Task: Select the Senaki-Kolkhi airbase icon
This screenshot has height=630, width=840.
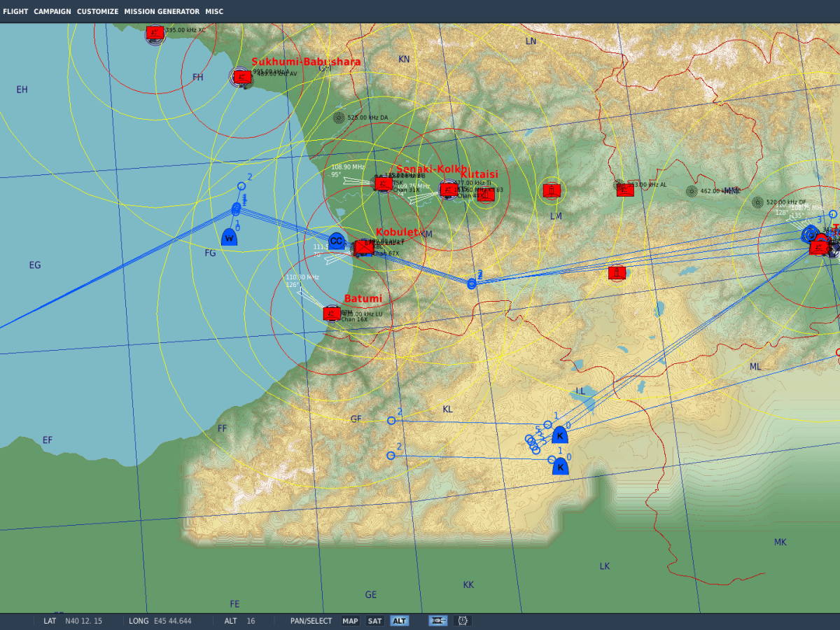Action: pos(383,182)
